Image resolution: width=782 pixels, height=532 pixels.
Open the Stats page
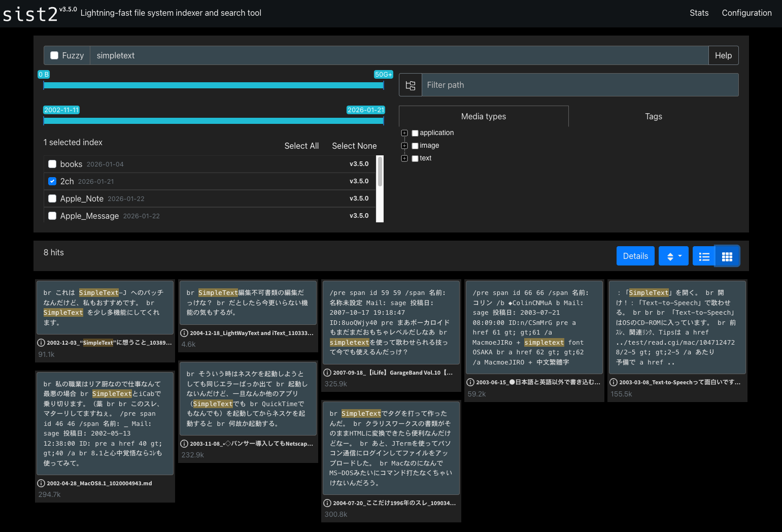tap(699, 13)
